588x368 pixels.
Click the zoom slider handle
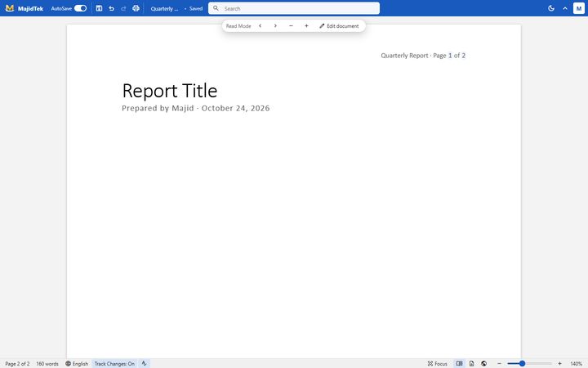[x=522, y=363]
